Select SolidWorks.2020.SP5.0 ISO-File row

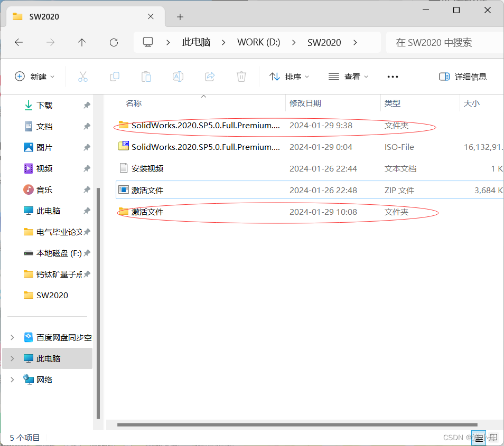point(310,147)
